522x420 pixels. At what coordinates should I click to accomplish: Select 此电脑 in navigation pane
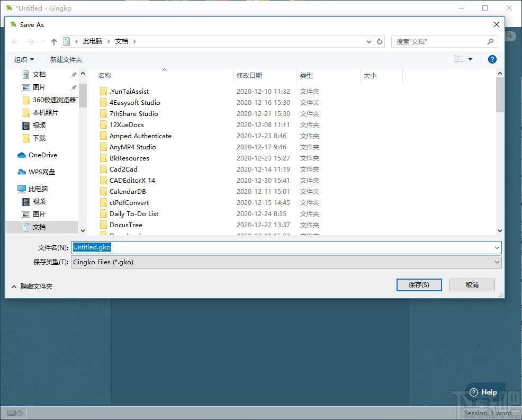[33, 189]
